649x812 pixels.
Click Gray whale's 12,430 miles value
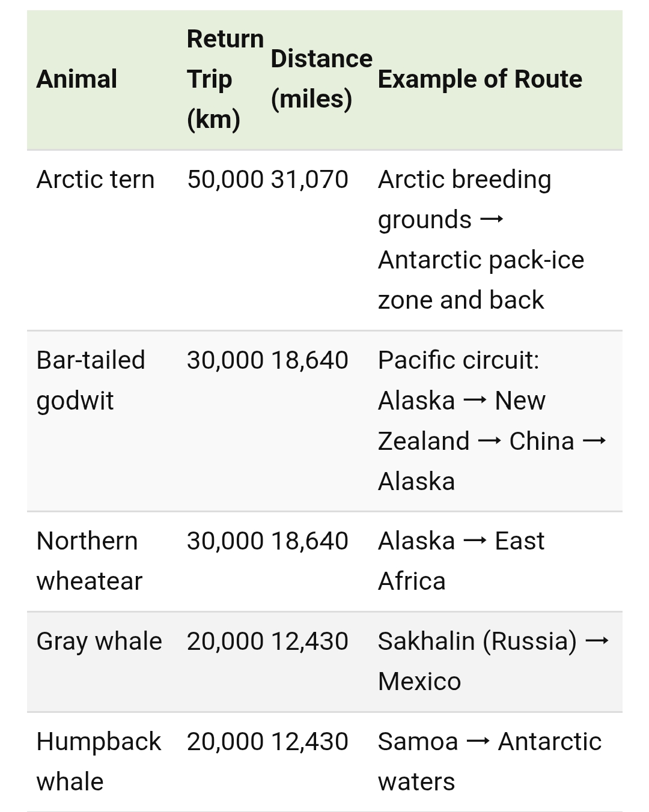click(309, 641)
